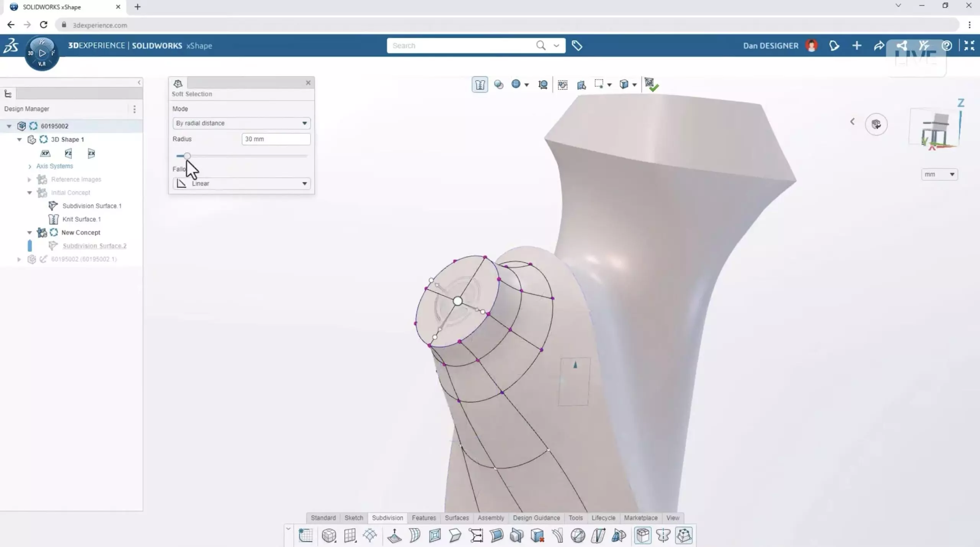Open the Design Guidance tab
The width and height of the screenshot is (980, 547).
pos(536,518)
